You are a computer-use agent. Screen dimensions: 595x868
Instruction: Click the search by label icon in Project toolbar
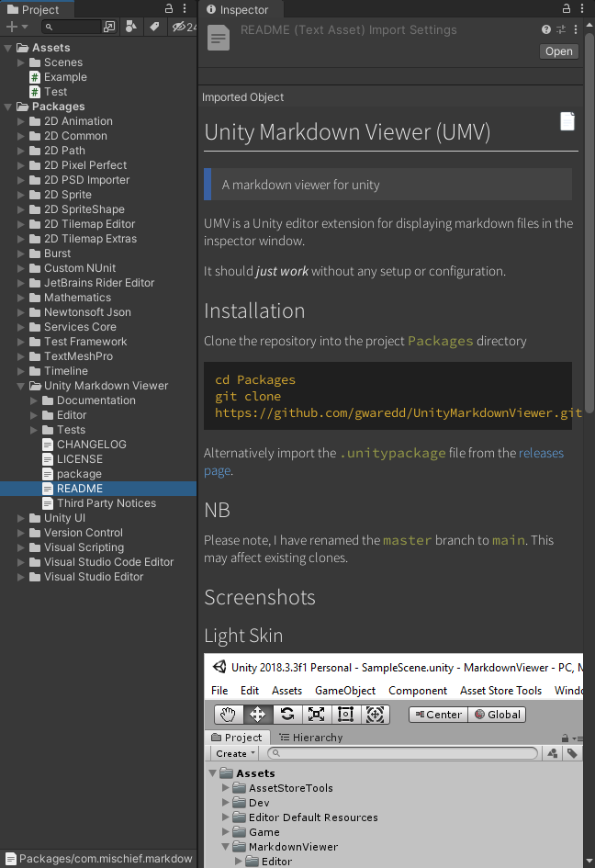point(153,27)
